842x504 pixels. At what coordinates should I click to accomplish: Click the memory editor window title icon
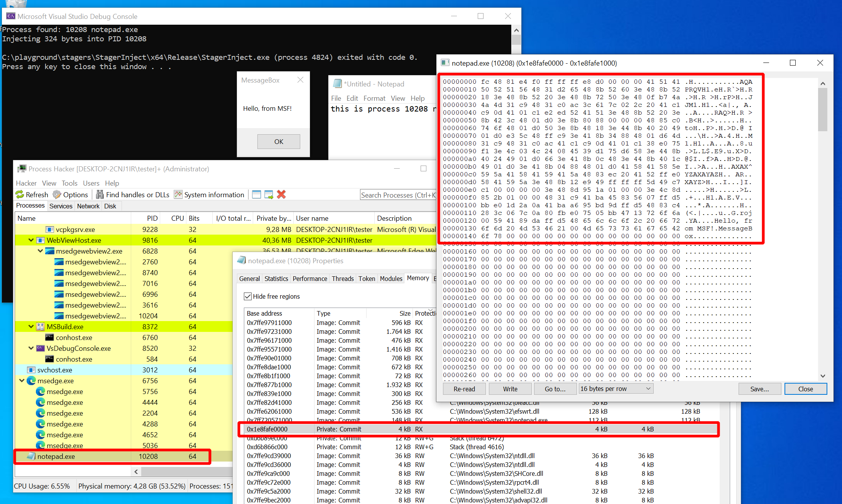(445, 63)
